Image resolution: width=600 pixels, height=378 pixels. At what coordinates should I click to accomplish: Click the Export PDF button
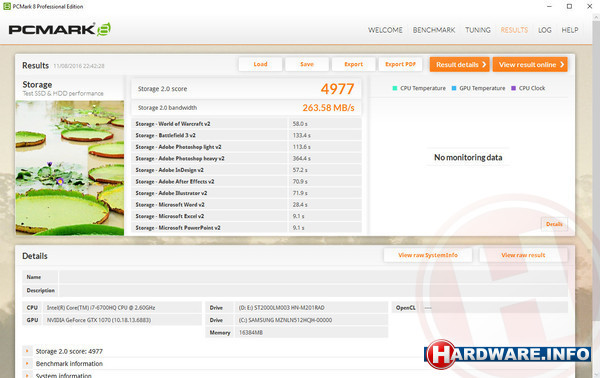point(401,64)
